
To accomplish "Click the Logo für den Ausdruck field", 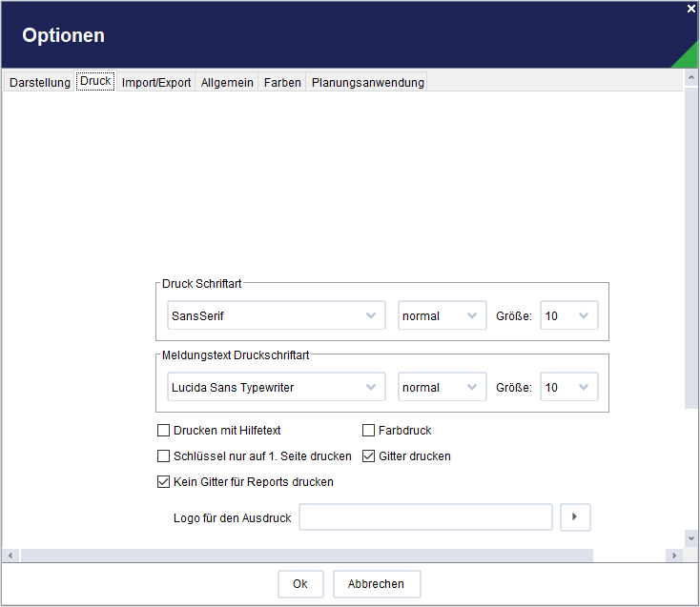I will 425,516.
